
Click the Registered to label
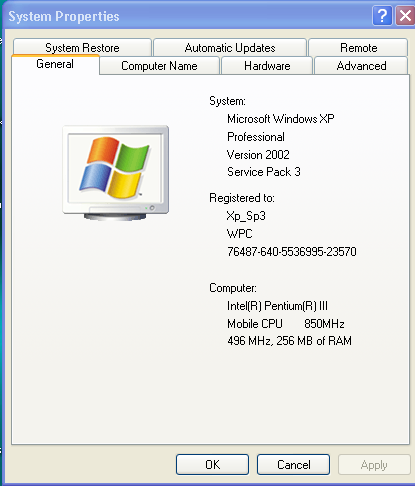(x=242, y=198)
